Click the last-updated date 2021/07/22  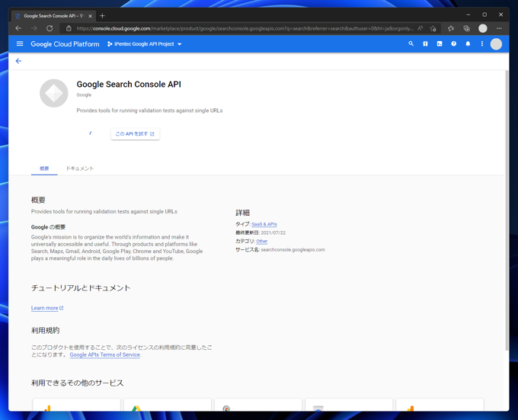click(273, 232)
